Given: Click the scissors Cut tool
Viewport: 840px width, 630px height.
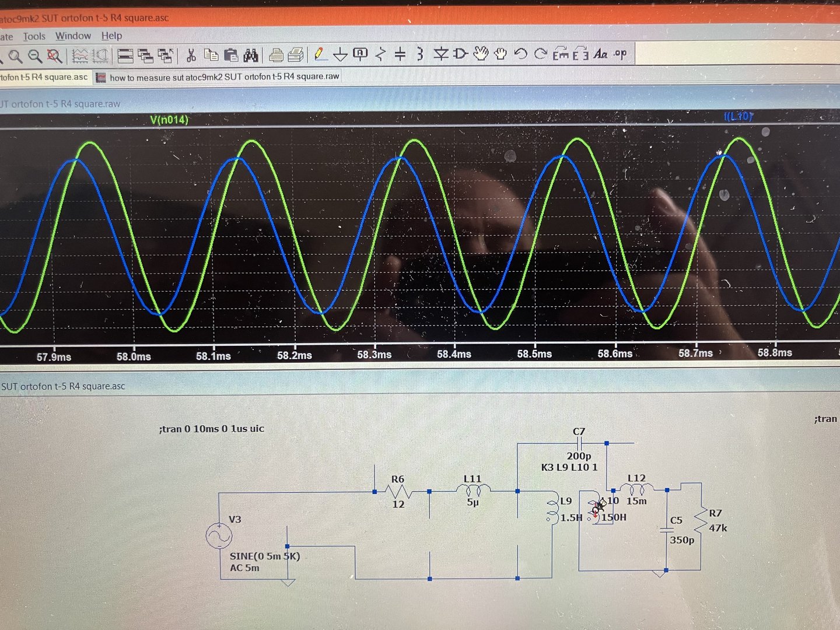Looking at the screenshot, I should click(x=190, y=55).
